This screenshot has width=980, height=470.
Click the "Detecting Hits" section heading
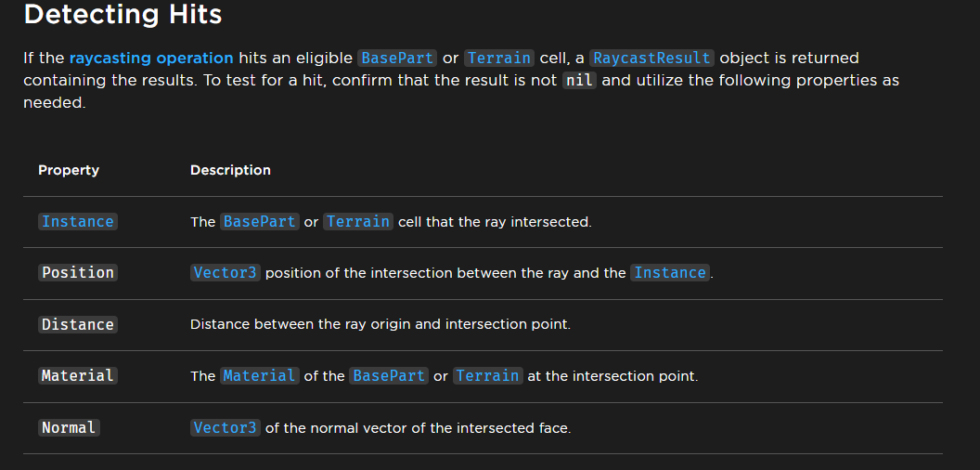tap(122, 15)
